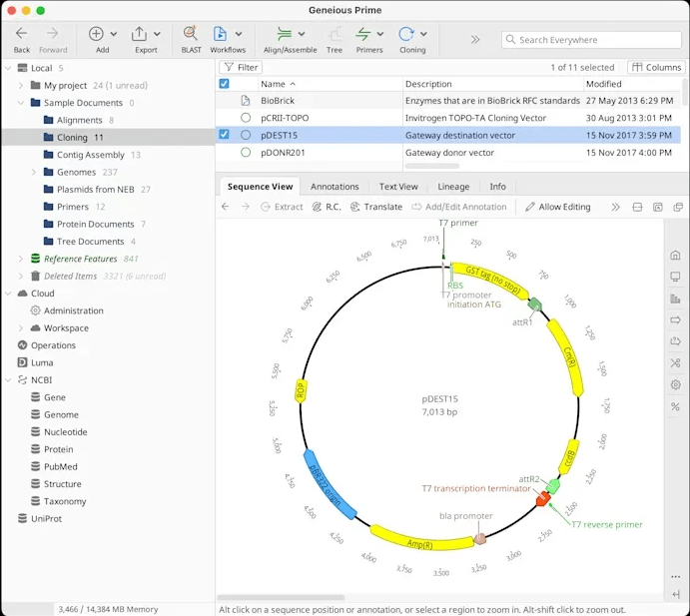
Task: Click the Columns button
Action: coord(656,67)
